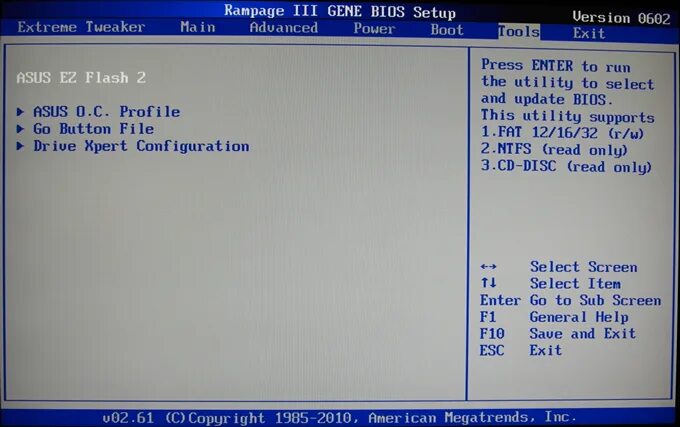Select the Boot tab

point(447,30)
